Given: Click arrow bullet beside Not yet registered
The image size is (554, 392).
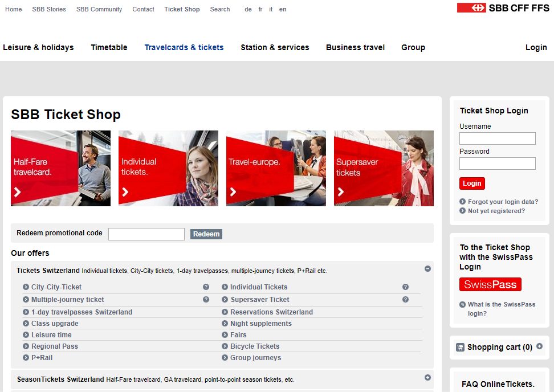Looking at the screenshot, I should tap(462, 211).
